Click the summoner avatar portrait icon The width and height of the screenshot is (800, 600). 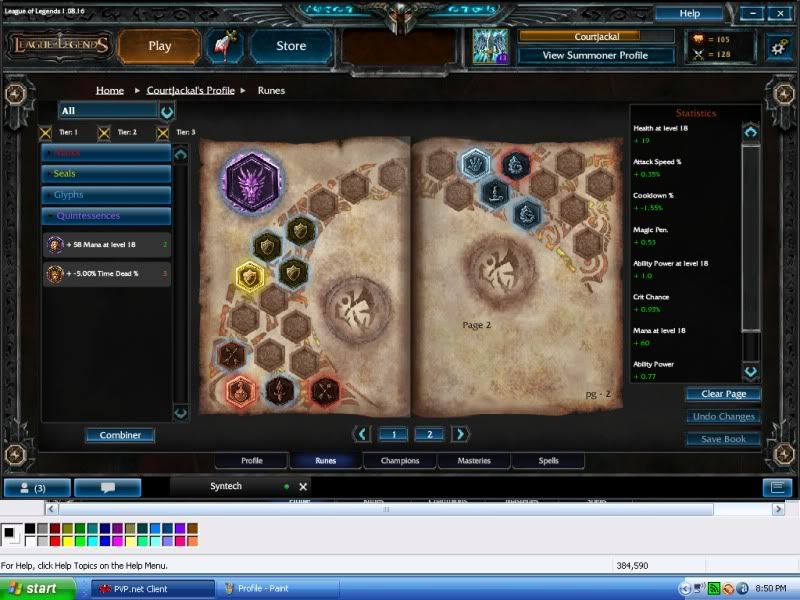coord(490,46)
